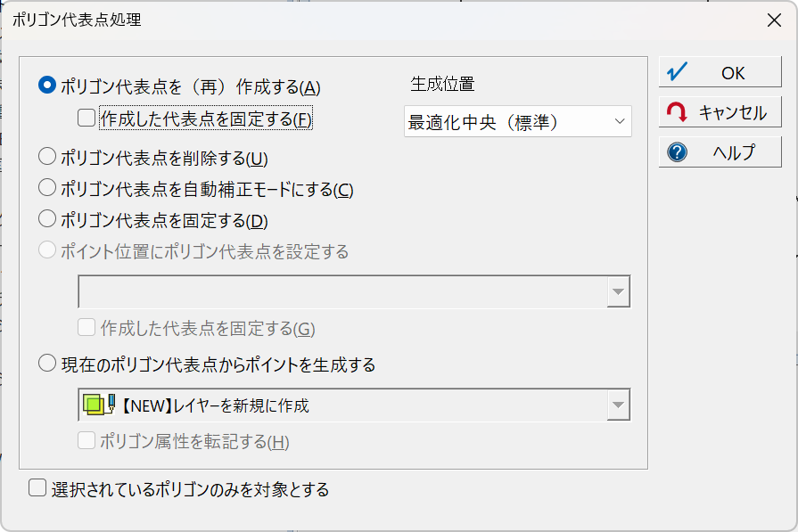
Task: Click the 【NEW】レイヤーを新規に作成 field text
Action: 215,405
